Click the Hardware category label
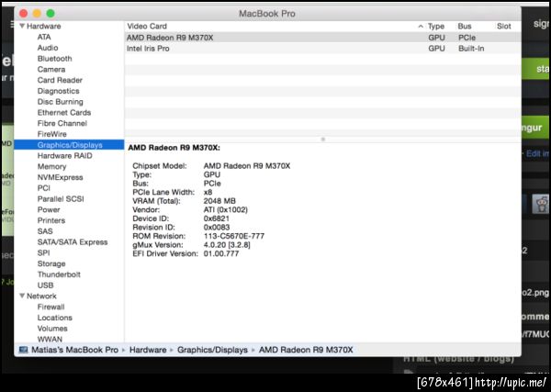Image resolution: width=551 pixels, height=392 pixels. click(43, 26)
